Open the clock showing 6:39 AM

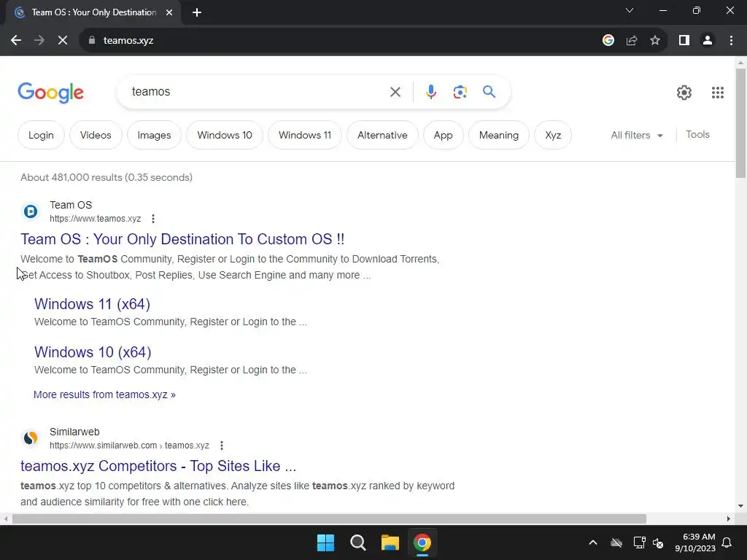pyautogui.click(x=695, y=542)
